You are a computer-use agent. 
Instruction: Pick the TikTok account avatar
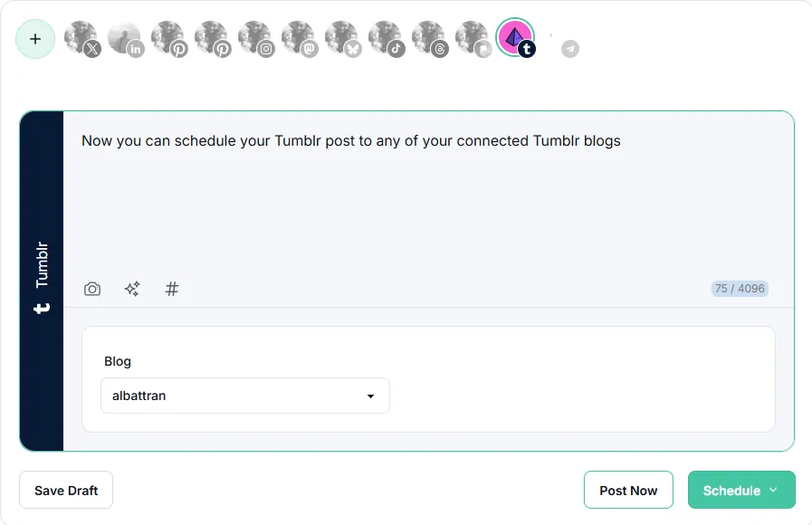click(387, 39)
